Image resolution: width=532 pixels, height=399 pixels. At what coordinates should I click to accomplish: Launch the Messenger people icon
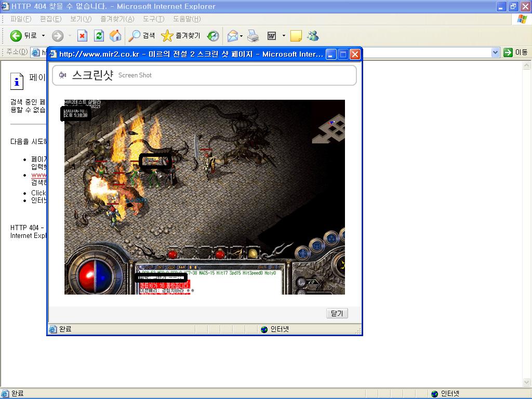[313, 36]
